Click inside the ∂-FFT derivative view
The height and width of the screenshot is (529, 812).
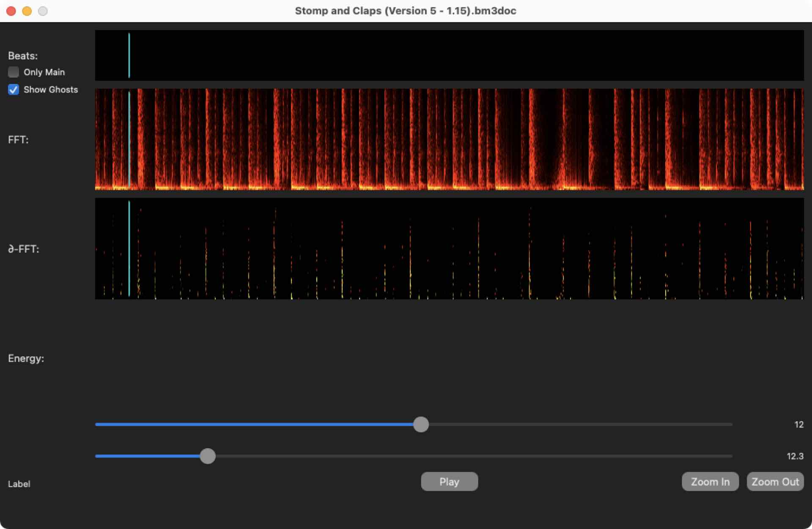[449, 248]
